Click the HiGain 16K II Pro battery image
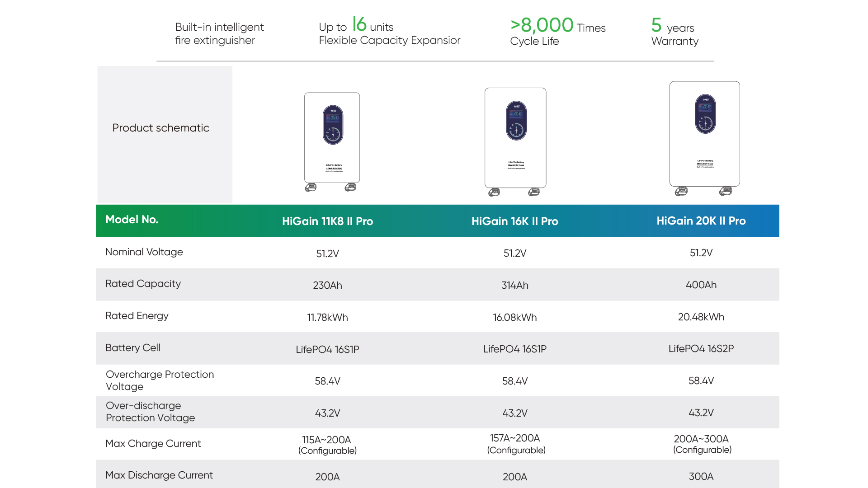868x488 pixels. point(515,140)
